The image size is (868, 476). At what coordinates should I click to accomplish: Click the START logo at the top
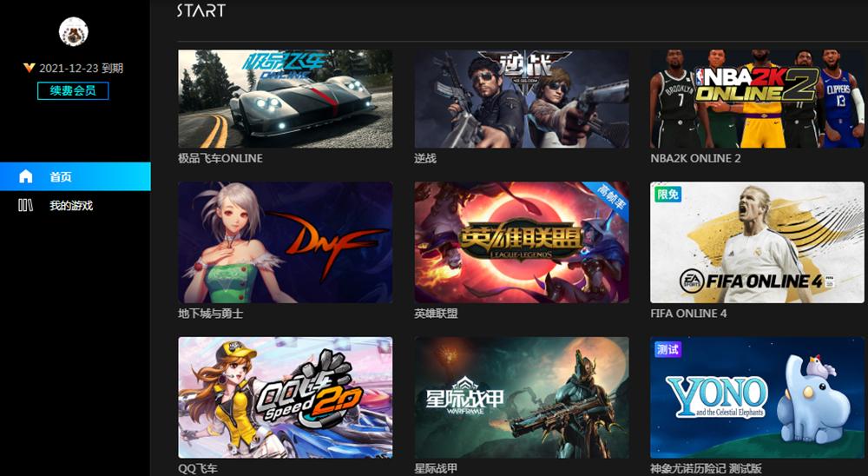pyautogui.click(x=201, y=10)
